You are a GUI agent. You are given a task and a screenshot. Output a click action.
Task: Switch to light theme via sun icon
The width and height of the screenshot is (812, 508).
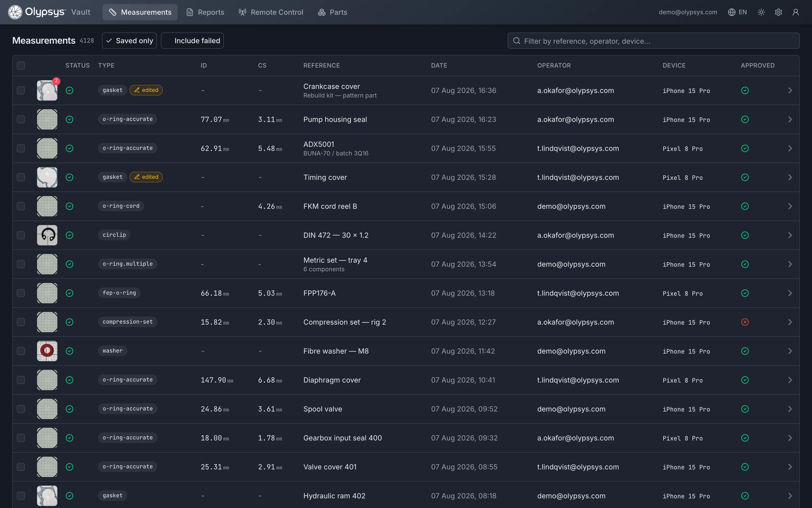point(761,12)
